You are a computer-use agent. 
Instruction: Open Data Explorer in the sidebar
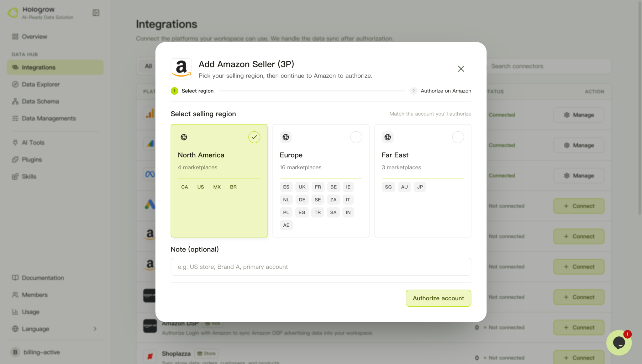[55, 84]
